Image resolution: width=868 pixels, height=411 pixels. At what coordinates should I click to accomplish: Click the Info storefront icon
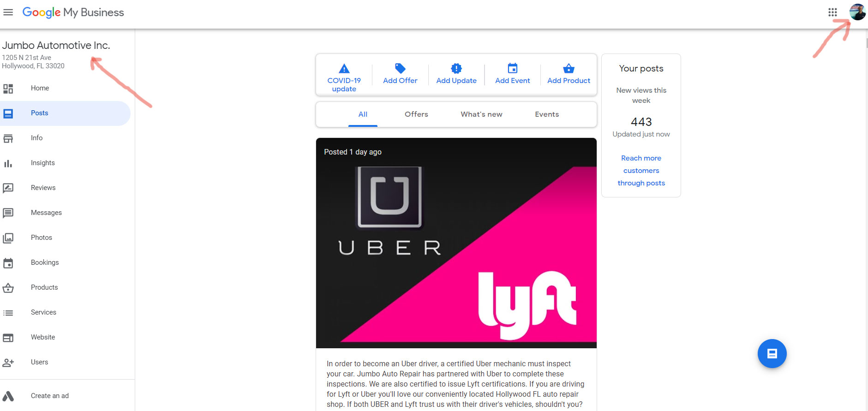coord(8,138)
